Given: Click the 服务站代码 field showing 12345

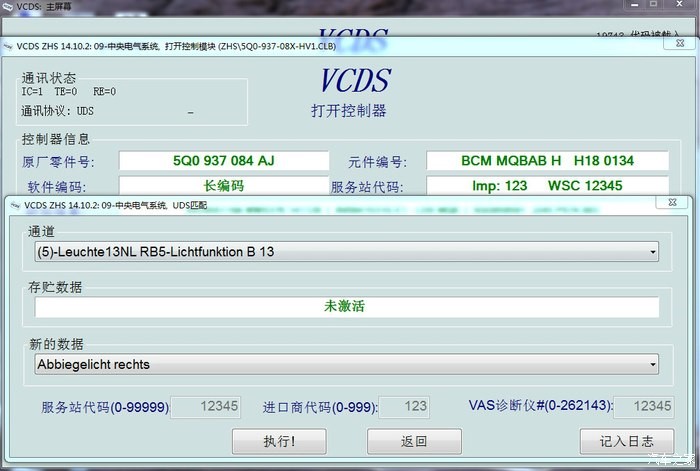Looking at the screenshot, I should 206,407.
